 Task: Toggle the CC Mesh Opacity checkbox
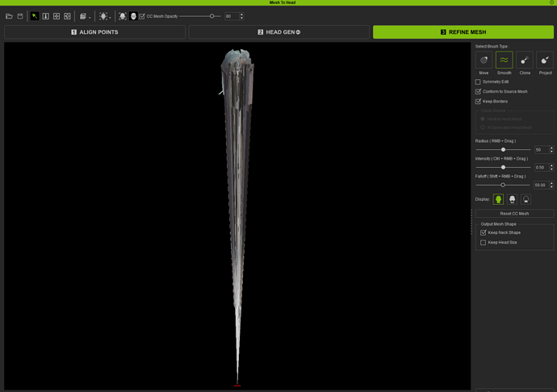pyautogui.click(x=142, y=16)
